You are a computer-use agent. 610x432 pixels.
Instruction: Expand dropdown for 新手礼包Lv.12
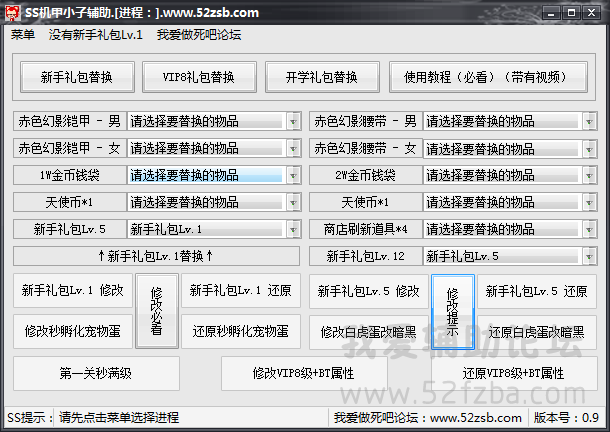(589, 256)
